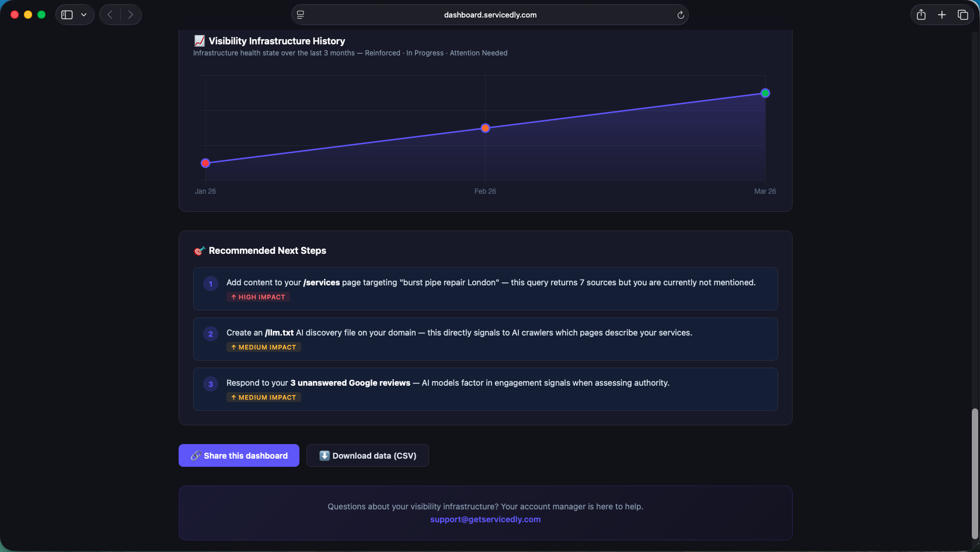Toggle the Safari sidebar visibility
Viewport: 980px width, 552px height.
(66, 15)
